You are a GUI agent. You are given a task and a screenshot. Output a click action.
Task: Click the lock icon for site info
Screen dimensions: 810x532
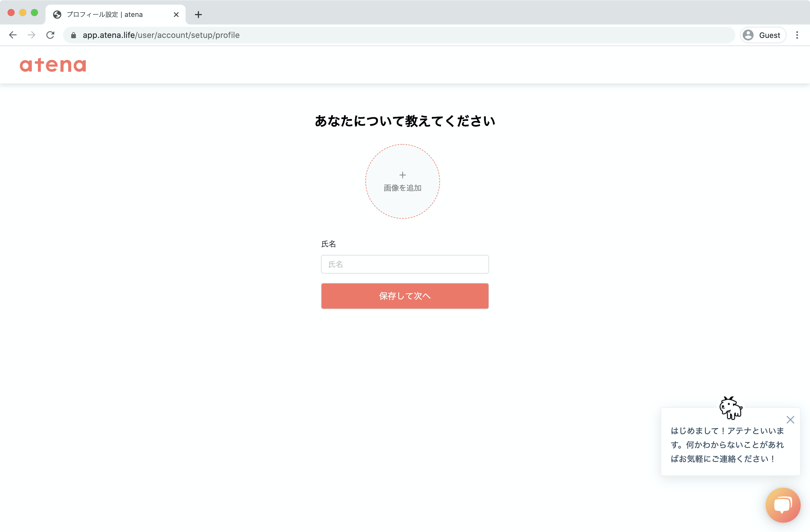(74, 35)
